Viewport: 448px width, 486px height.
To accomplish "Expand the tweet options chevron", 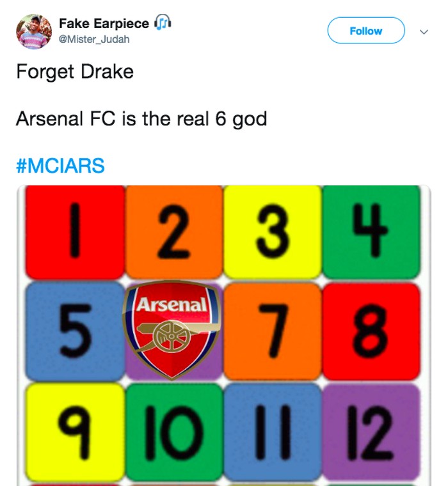I will coord(423,31).
